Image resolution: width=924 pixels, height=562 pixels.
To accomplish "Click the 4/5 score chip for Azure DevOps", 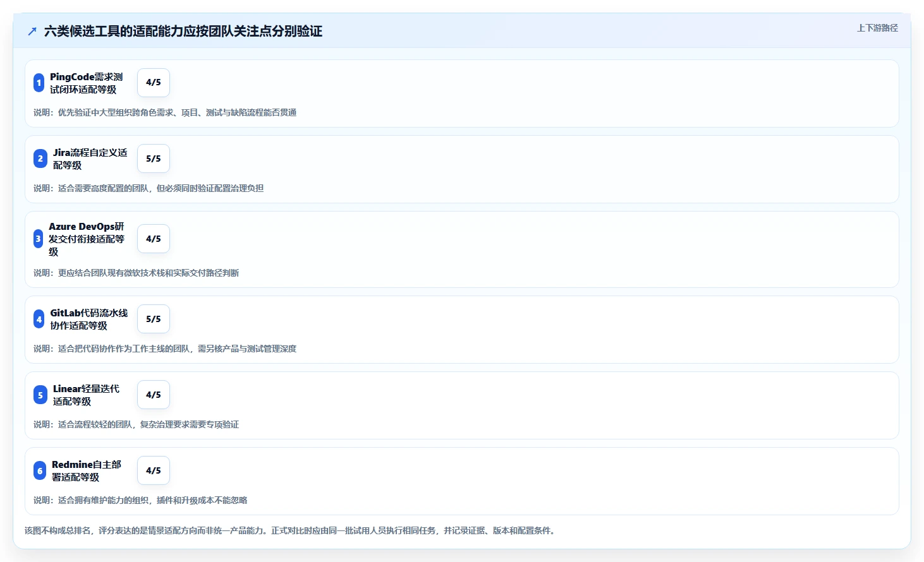I will pyautogui.click(x=154, y=239).
